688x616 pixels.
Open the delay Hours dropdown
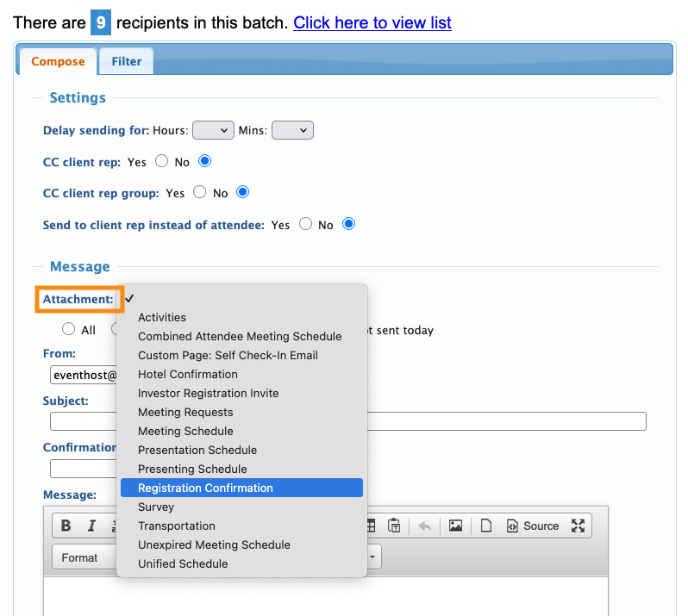213,130
